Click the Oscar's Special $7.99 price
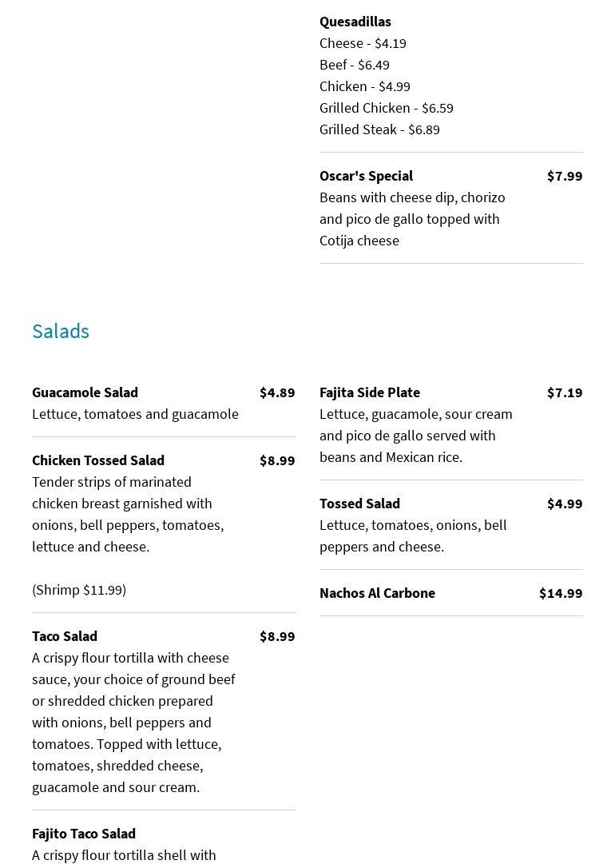The width and height of the screenshot is (615, 868). pyautogui.click(x=564, y=176)
